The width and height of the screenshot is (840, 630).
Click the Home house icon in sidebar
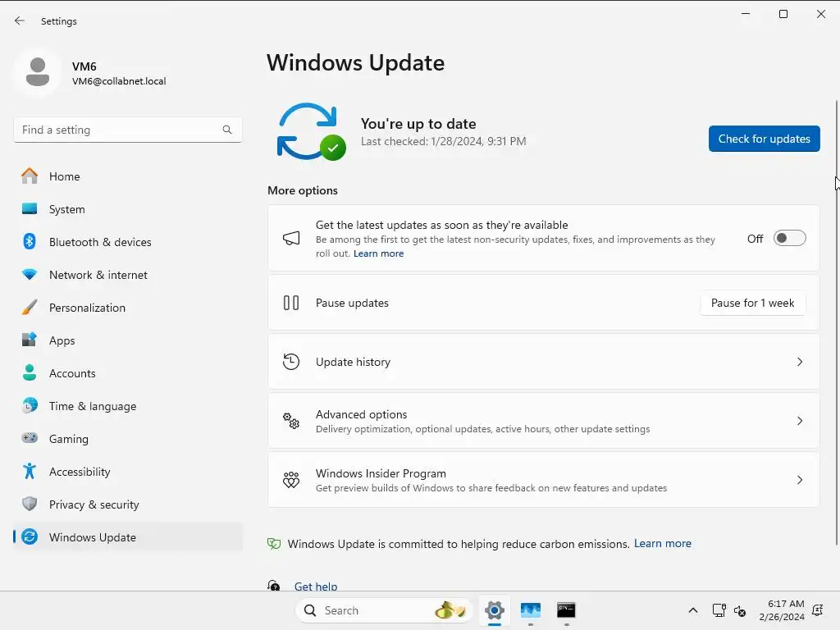click(x=30, y=176)
